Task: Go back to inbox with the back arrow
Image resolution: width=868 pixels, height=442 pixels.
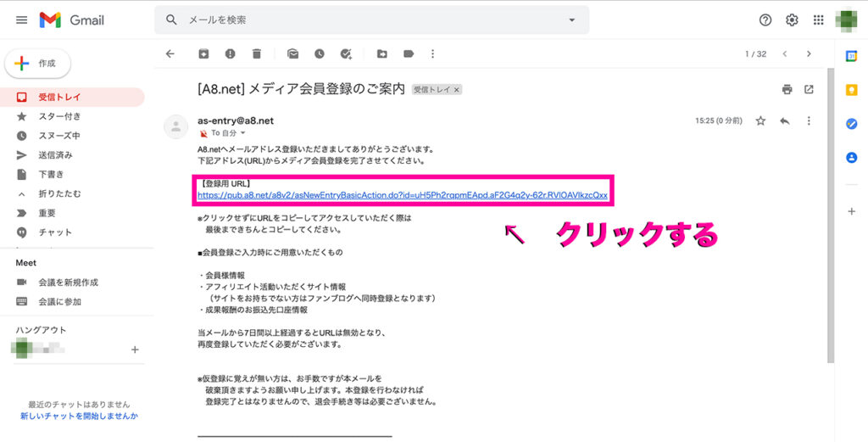Action: coord(170,53)
